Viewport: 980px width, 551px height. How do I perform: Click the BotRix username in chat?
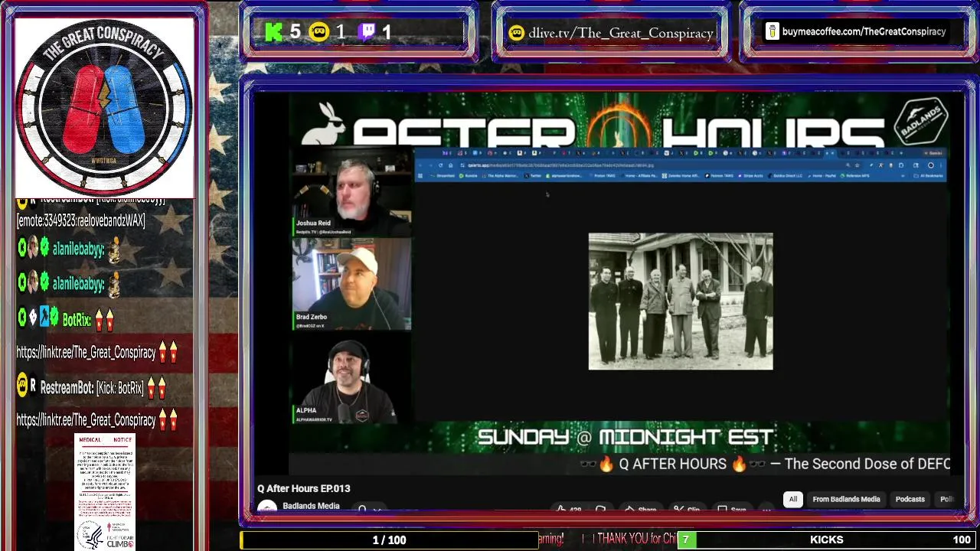pyautogui.click(x=77, y=321)
